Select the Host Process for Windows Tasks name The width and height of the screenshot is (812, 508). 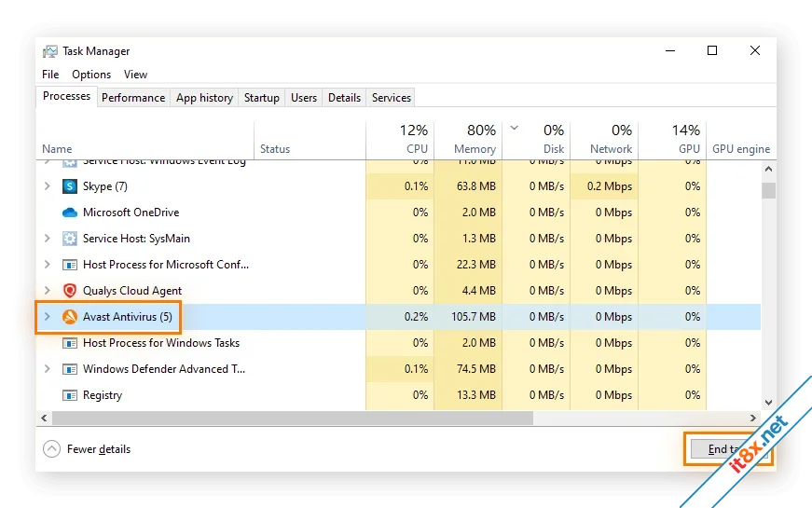pyautogui.click(x=161, y=343)
